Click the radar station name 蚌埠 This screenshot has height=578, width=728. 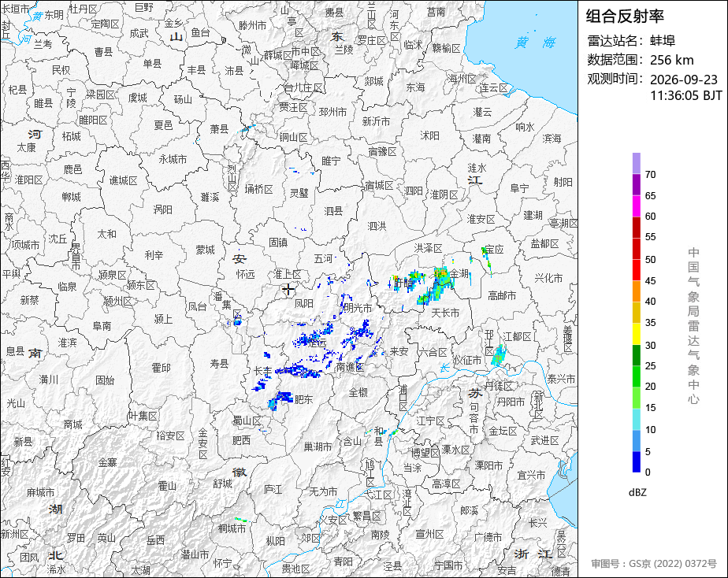663,41
